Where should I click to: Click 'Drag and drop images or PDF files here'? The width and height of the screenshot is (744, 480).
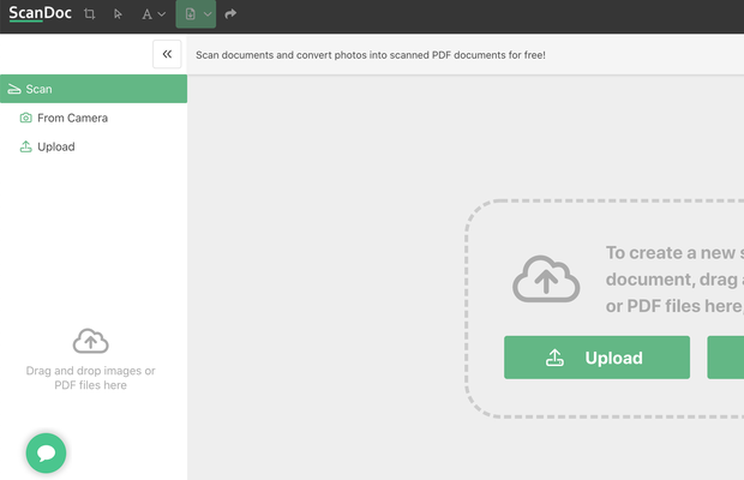91,378
